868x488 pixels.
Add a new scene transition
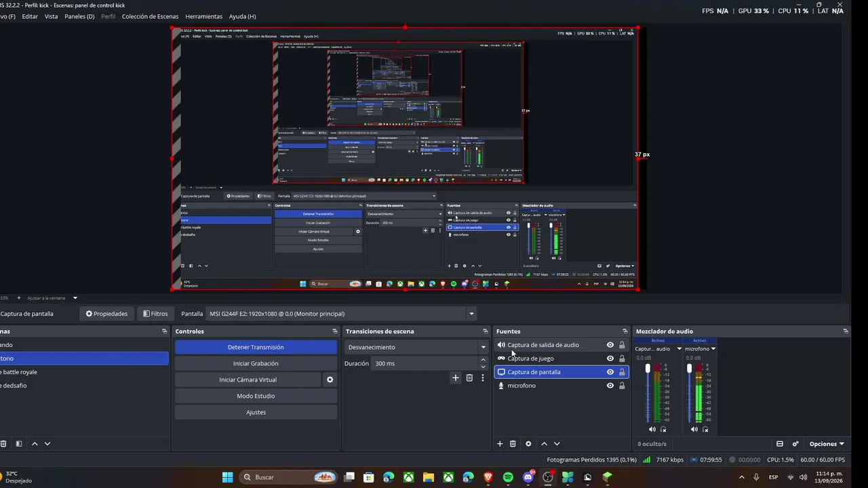coord(456,378)
